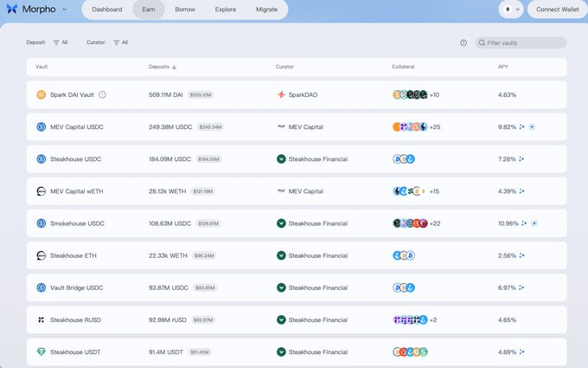Click the help question mark icon
Image resolution: width=588 pixels, height=368 pixels.
[463, 42]
